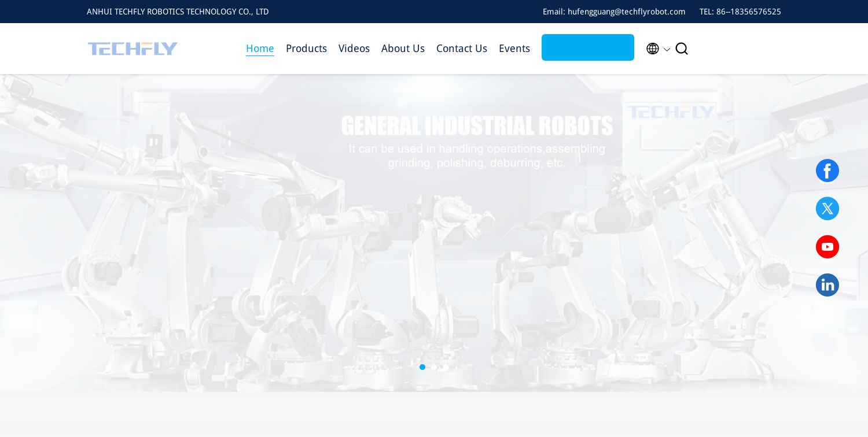The image size is (868, 437).
Task: Open the Facebook page icon
Action: tap(827, 171)
